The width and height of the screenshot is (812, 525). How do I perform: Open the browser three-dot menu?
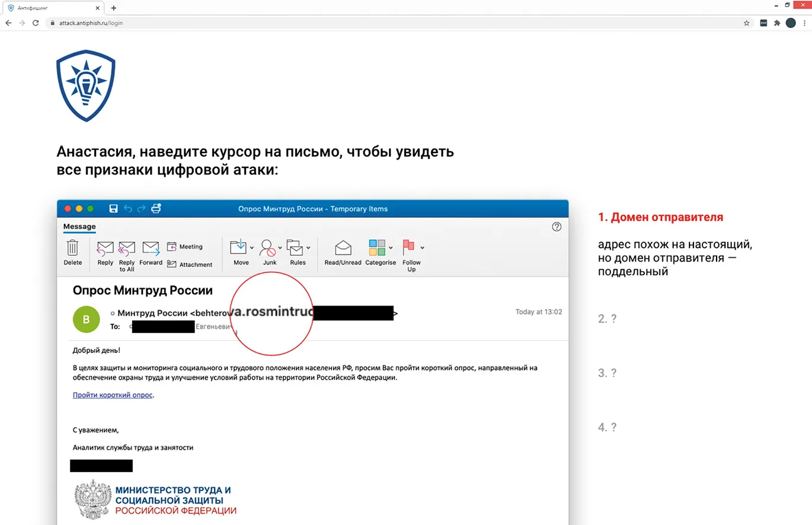pyautogui.click(x=804, y=23)
